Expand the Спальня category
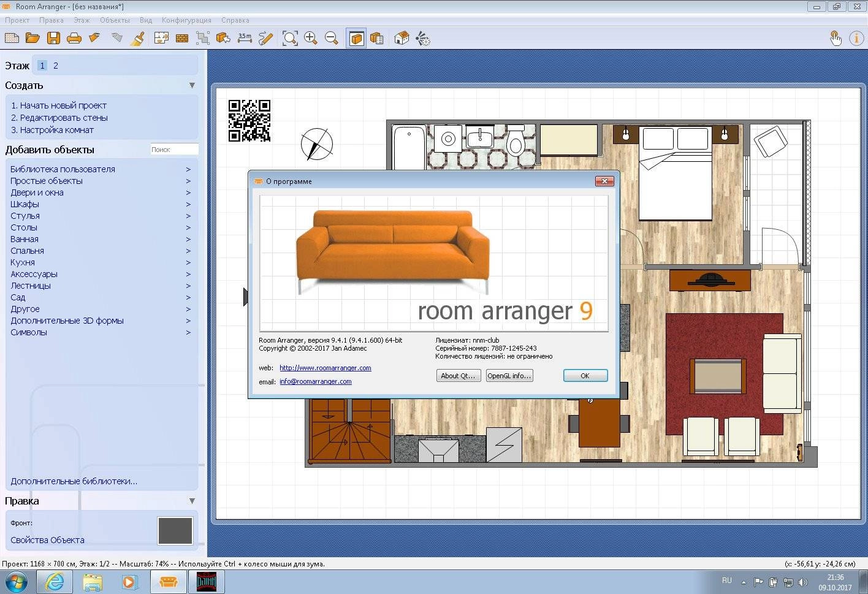 [x=101, y=251]
